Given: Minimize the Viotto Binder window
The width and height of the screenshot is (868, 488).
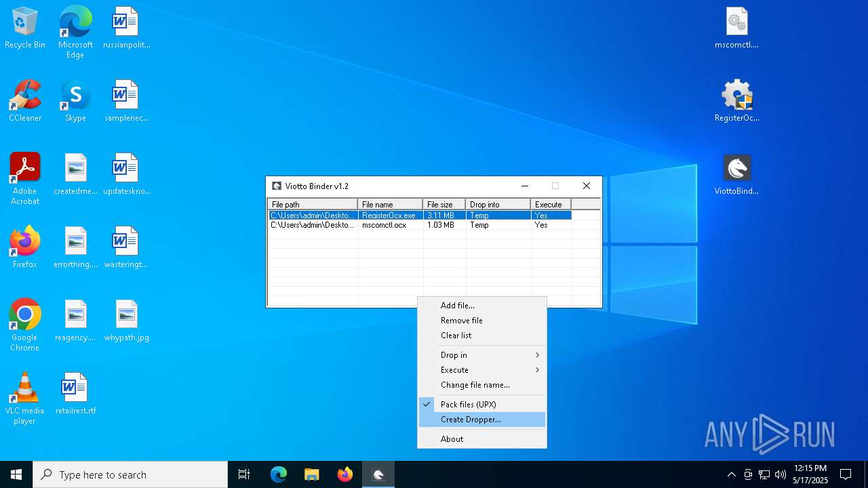Looking at the screenshot, I should click(x=524, y=186).
